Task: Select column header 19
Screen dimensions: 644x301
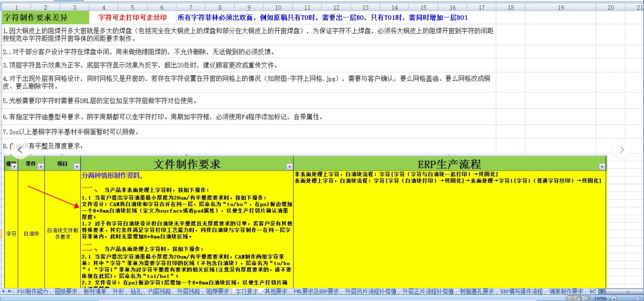Action: tap(561, 7)
